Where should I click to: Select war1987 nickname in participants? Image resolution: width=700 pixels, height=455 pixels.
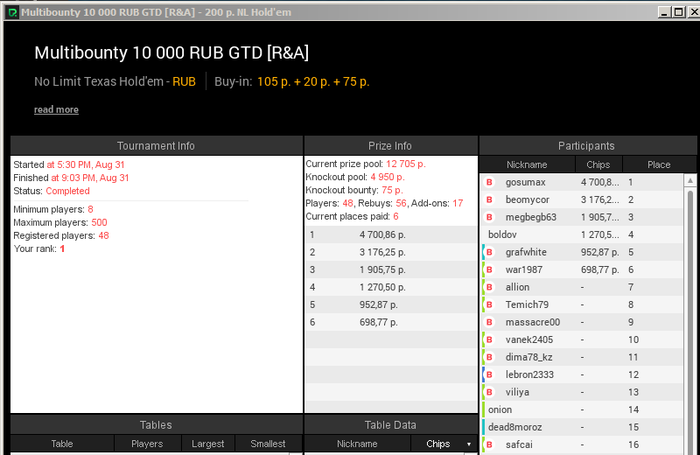(x=524, y=270)
